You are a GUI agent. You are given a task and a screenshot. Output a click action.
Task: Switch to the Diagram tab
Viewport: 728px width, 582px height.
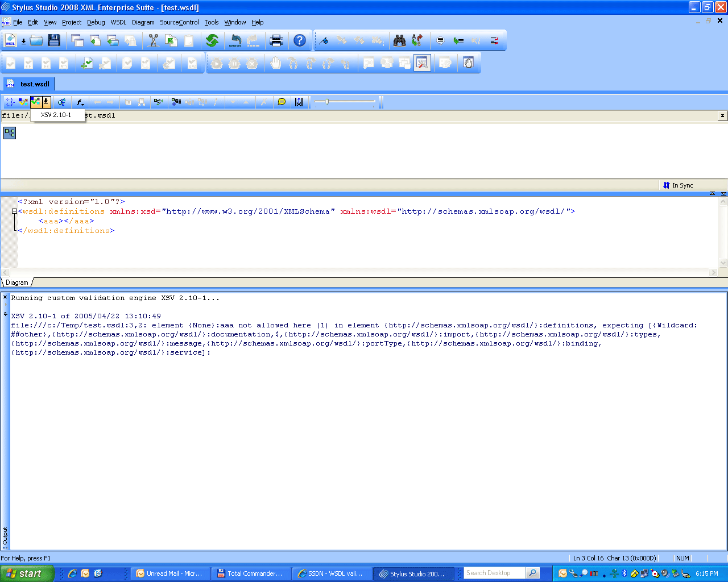tap(17, 282)
